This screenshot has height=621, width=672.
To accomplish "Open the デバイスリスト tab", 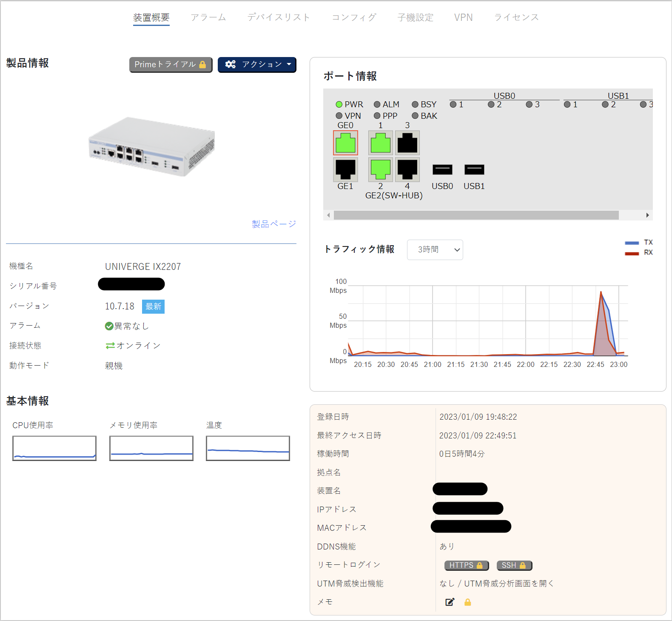I will [x=279, y=17].
